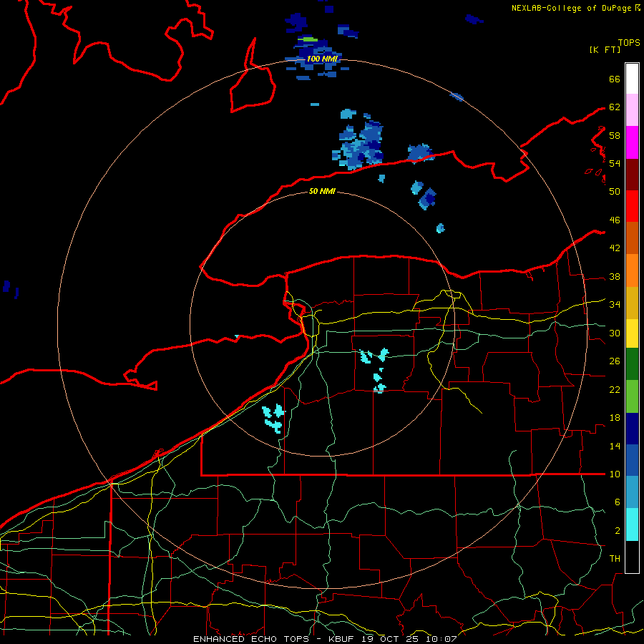Viewport: 644px width, 644px height.
Task: Click the legend value '18'
Action: [615, 418]
